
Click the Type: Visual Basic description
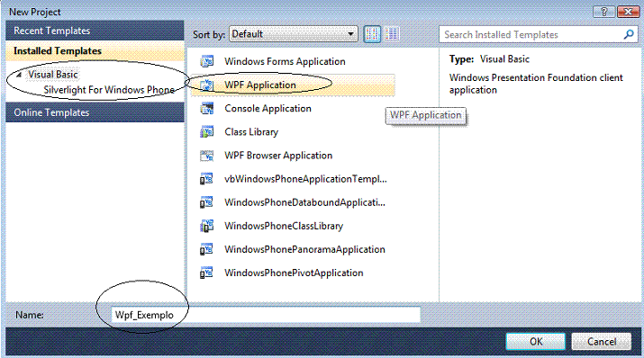point(489,59)
